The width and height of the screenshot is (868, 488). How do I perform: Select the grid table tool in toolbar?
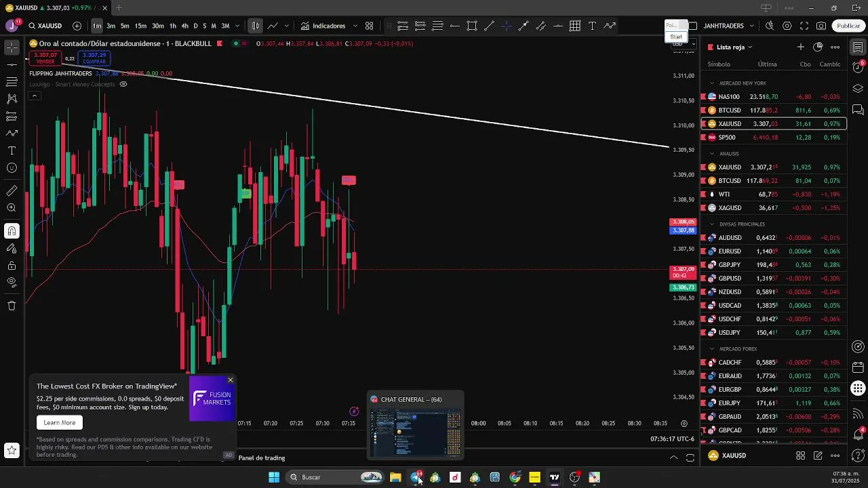pos(575,26)
